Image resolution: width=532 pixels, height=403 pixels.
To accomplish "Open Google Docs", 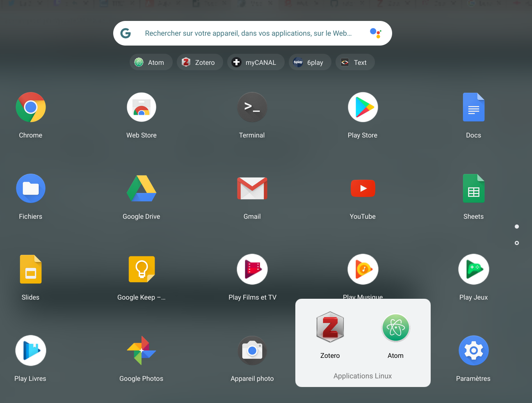I will point(474,107).
